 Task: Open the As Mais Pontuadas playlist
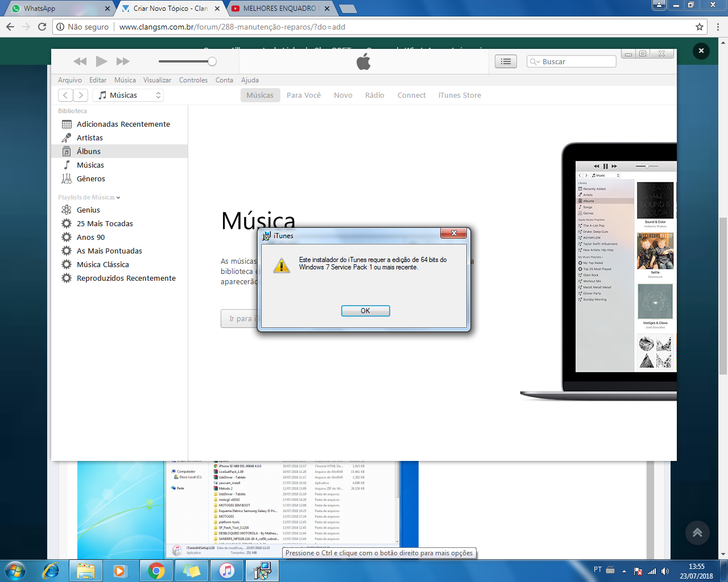[x=119, y=251]
